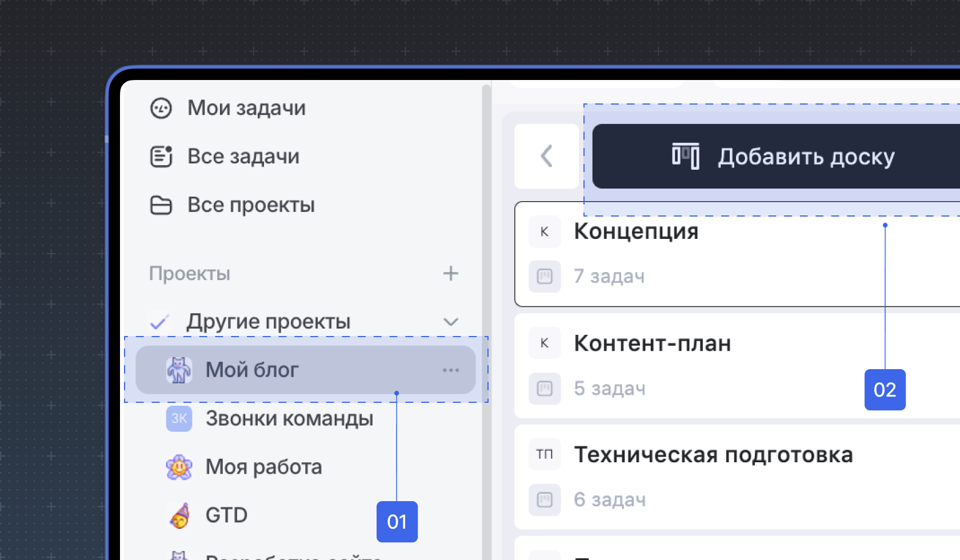Click the К badge on the Концепция board
This screenshot has height=560, width=960.
(x=545, y=231)
